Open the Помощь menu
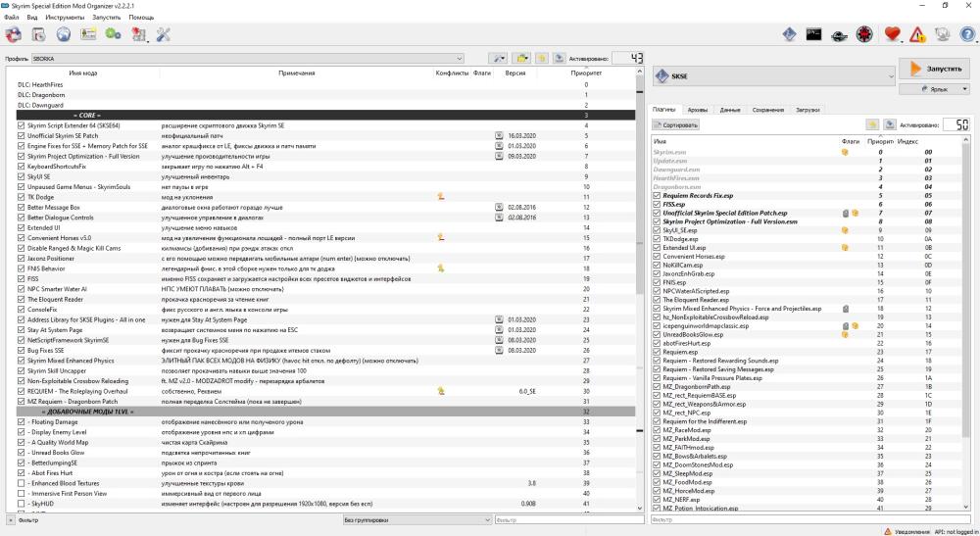The height and width of the screenshot is (536, 980). pyautogui.click(x=141, y=17)
